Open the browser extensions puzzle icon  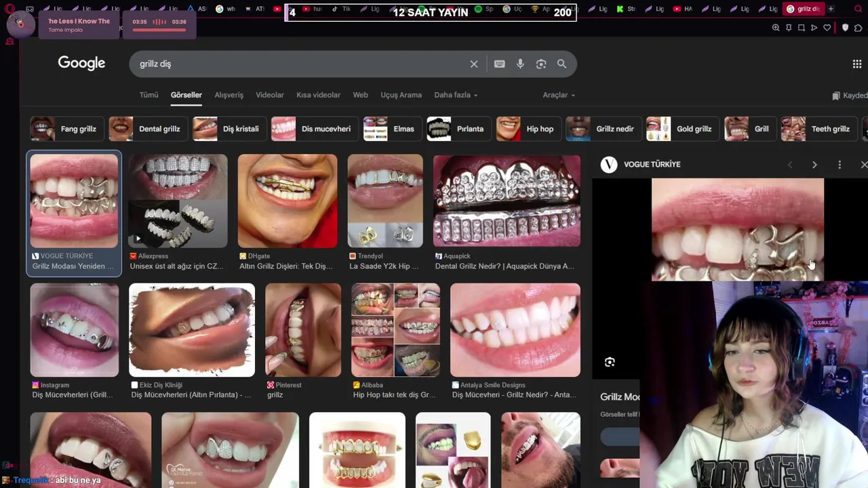click(859, 28)
